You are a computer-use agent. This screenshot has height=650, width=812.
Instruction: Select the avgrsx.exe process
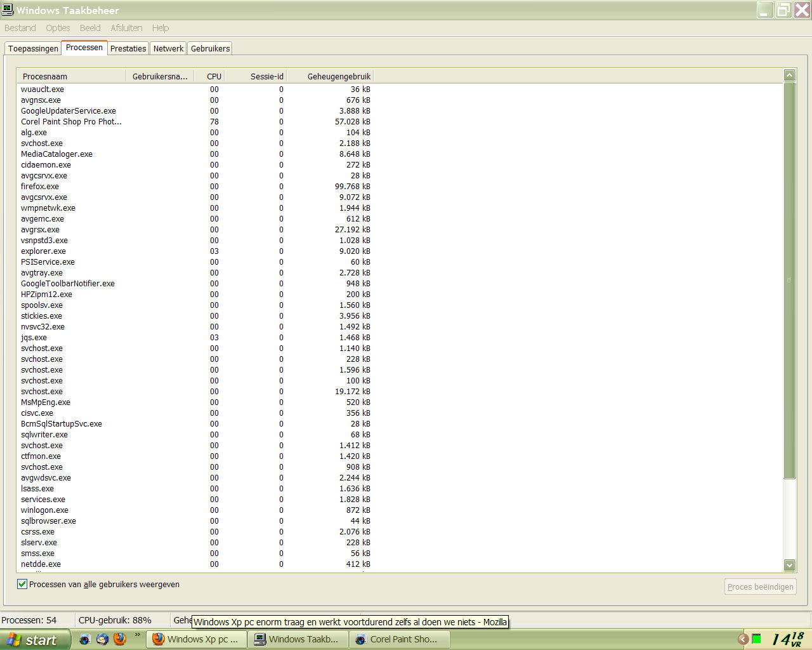[195, 230]
